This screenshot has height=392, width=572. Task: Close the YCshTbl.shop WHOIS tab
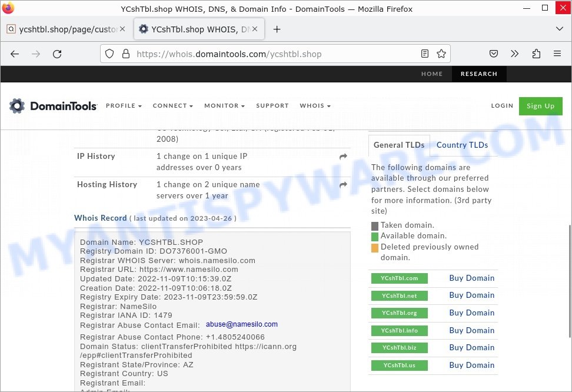coord(255,29)
